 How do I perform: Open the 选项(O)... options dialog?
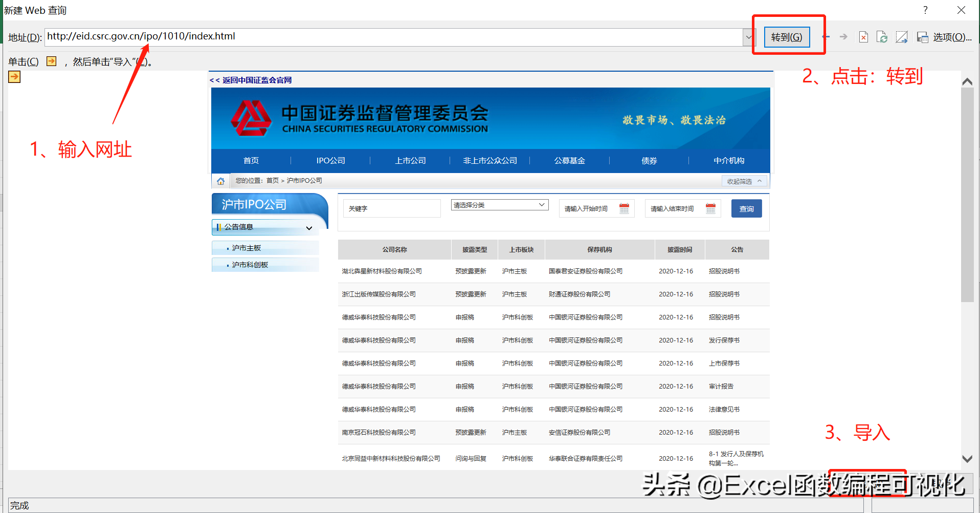click(x=952, y=37)
